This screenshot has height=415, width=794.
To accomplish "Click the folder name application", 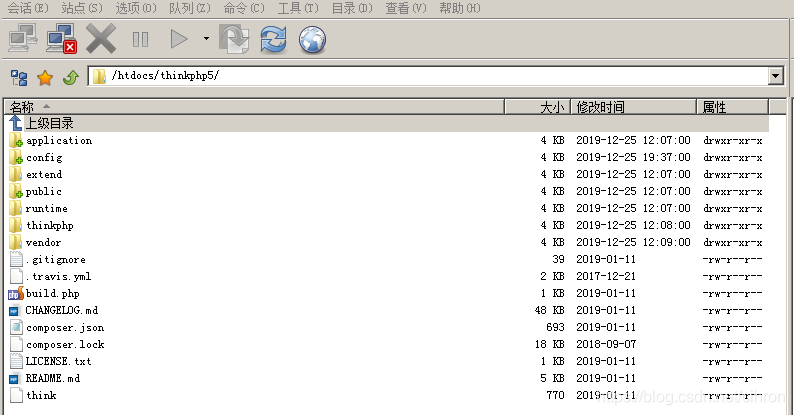I will (59, 141).
